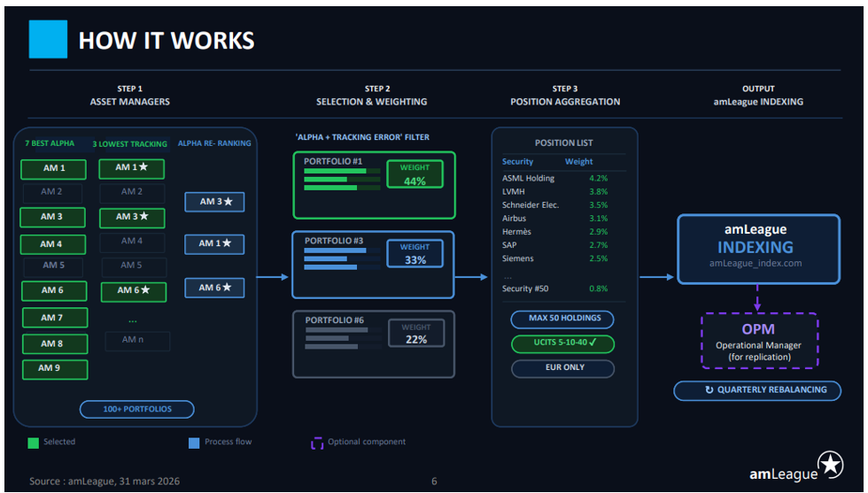Screen dimensions: 868x493
Task: Click the amLeague star logo
Action: (831, 464)
